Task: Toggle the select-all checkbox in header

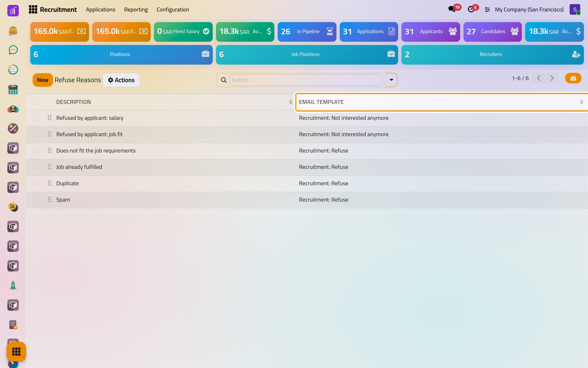Action: (x=36, y=102)
